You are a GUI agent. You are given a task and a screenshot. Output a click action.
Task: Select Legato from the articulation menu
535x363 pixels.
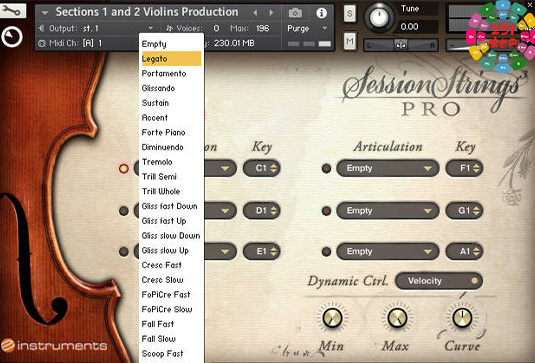pos(171,59)
